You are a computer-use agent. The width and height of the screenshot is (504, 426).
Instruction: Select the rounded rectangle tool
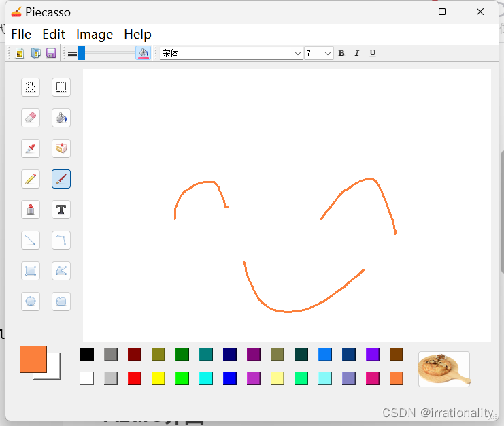(x=61, y=301)
